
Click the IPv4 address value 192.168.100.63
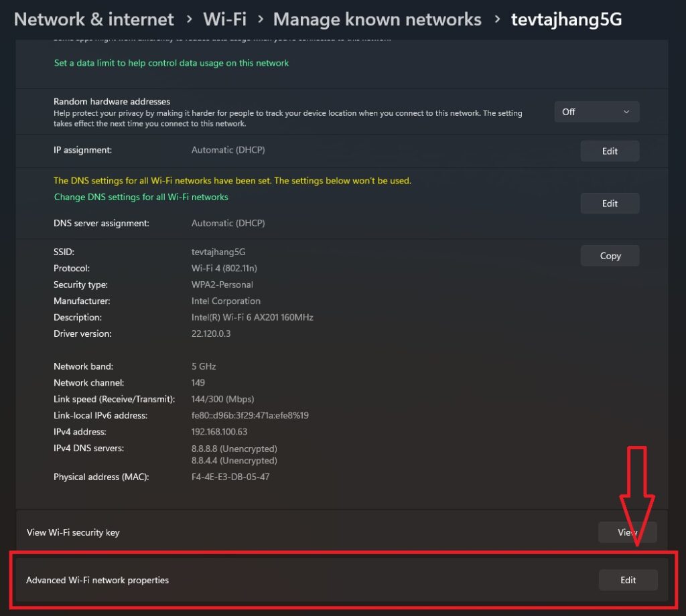tap(219, 432)
